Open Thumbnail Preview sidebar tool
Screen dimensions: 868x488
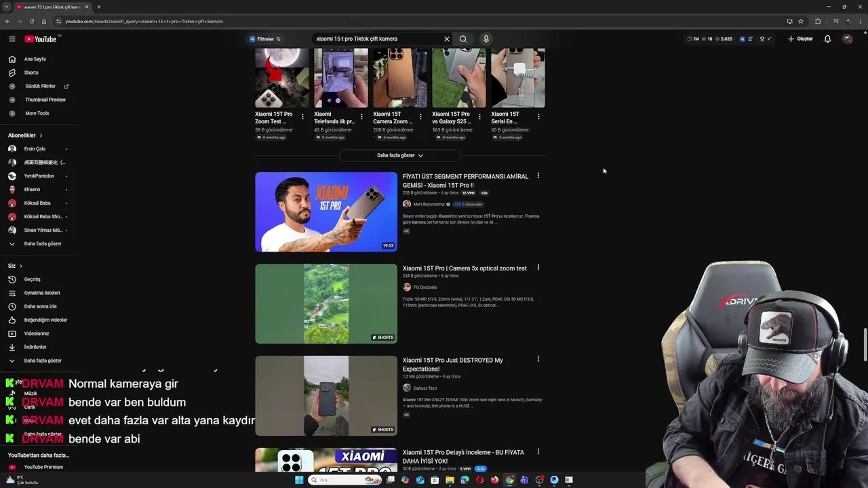(45, 100)
